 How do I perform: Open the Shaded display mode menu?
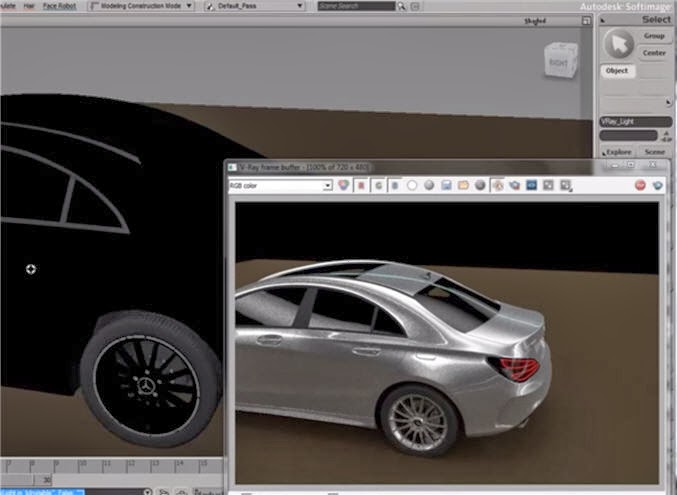click(535, 21)
